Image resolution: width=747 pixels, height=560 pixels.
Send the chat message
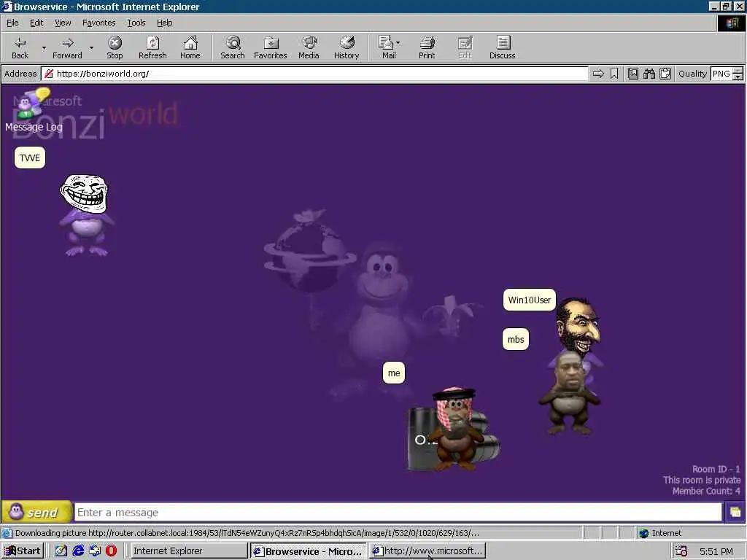(x=36, y=513)
